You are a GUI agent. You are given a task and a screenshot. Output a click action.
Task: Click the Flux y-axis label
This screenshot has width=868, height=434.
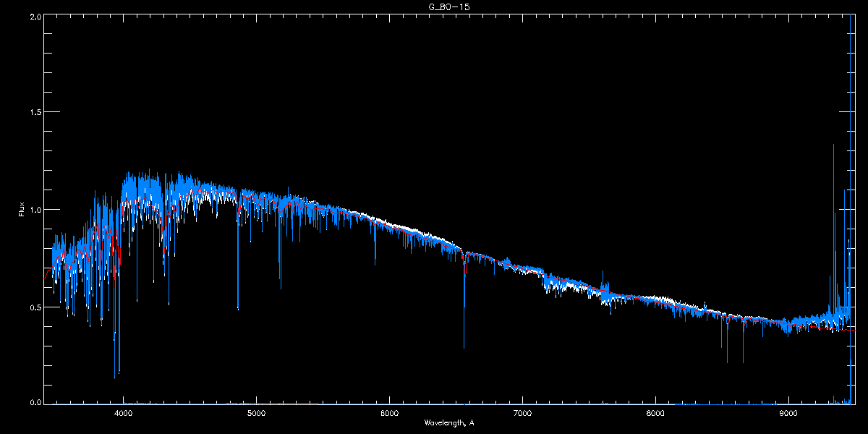(x=22, y=210)
